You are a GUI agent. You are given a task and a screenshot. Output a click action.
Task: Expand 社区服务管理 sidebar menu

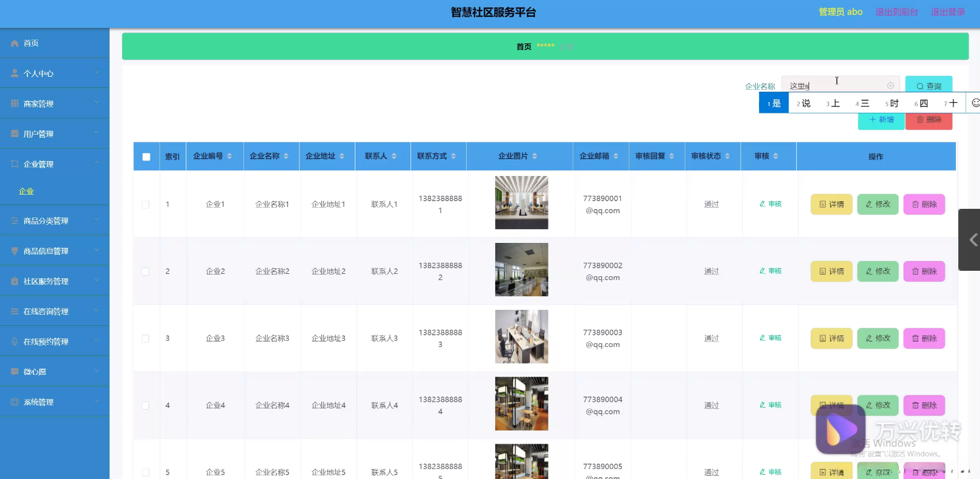(54, 281)
